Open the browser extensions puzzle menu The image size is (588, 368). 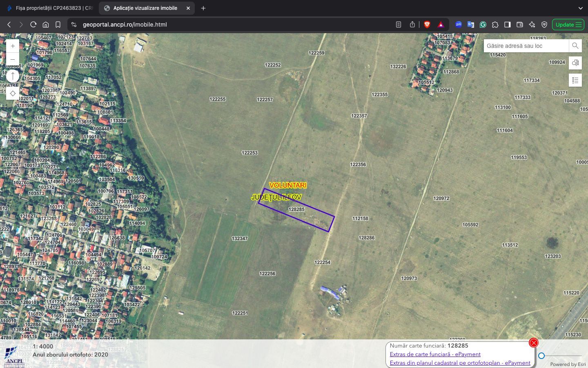coord(495,25)
